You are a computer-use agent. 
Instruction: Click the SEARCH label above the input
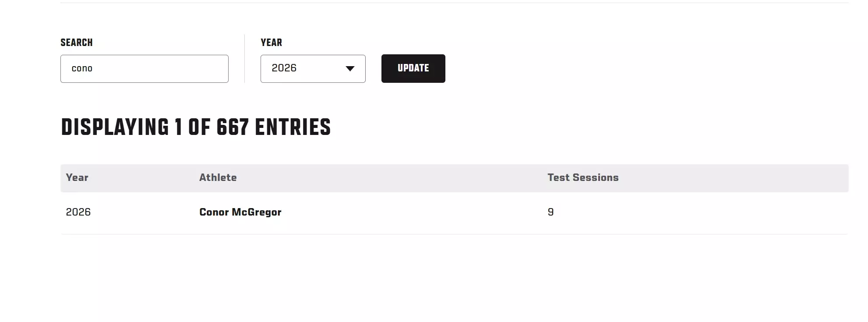tap(77, 42)
